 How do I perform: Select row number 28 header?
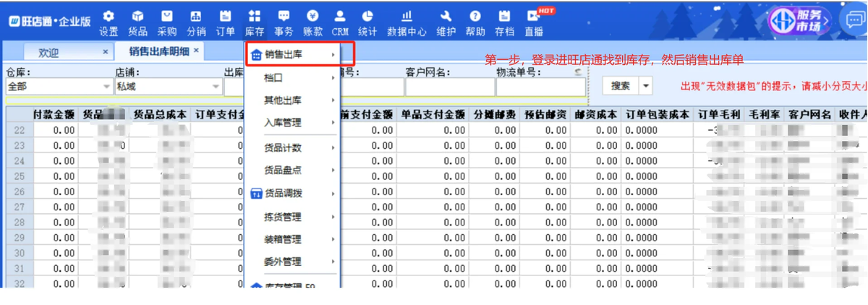(19, 223)
